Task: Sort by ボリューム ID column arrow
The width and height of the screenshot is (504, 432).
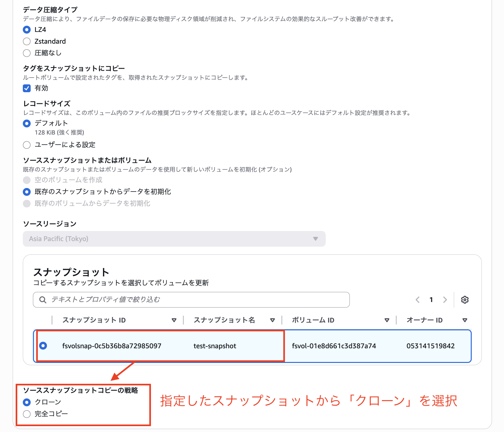Action: pyautogui.click(x=387, y=320)
